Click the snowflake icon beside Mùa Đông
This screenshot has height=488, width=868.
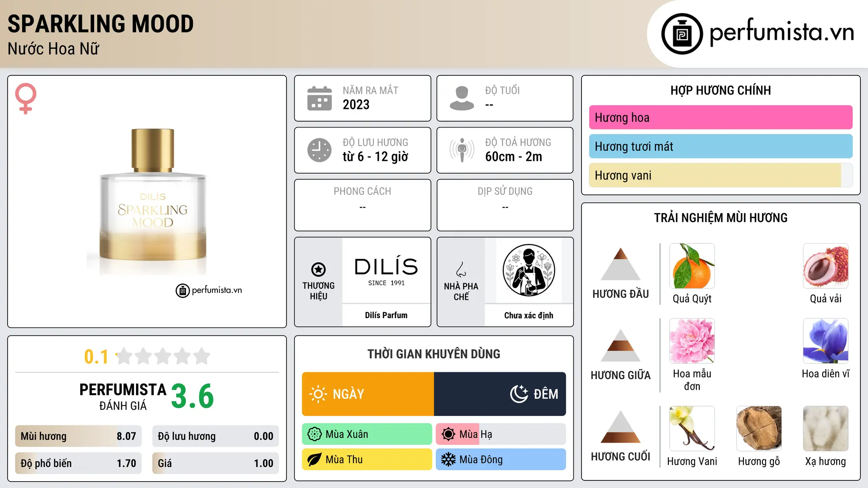(x=448, y=460)
